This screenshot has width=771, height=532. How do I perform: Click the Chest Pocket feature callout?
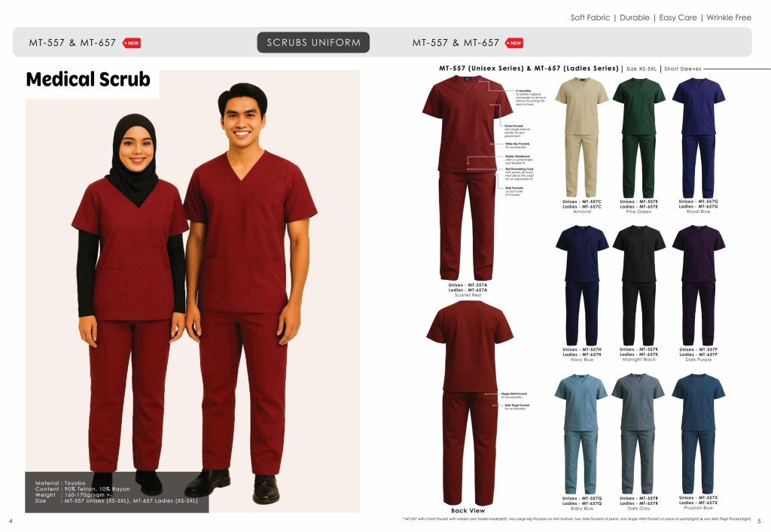(x=517, y=131)
